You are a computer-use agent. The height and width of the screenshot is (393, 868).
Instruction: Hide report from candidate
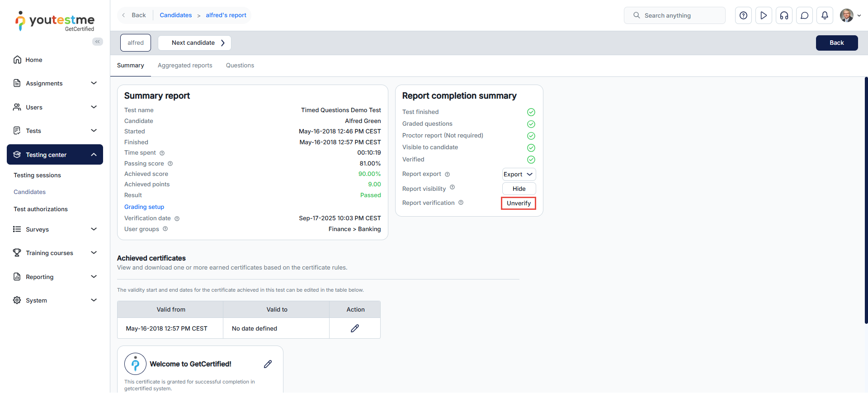[x=519, y=189]
